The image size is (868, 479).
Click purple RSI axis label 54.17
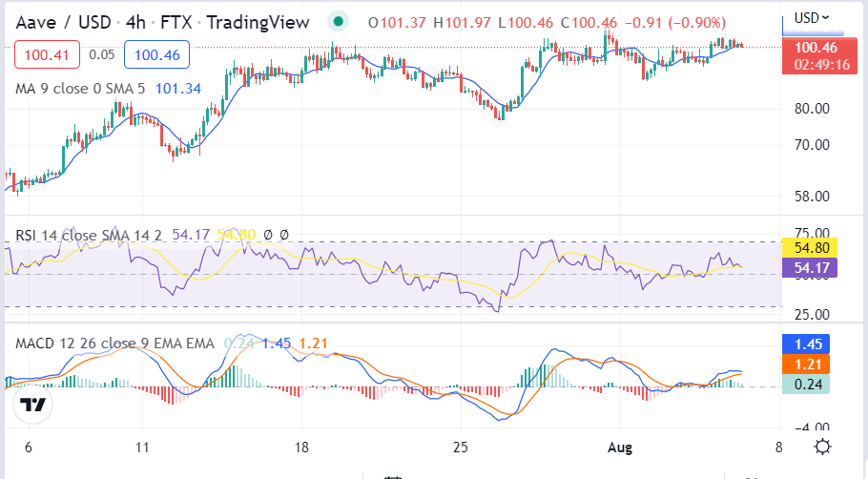(x=809, y=268)
